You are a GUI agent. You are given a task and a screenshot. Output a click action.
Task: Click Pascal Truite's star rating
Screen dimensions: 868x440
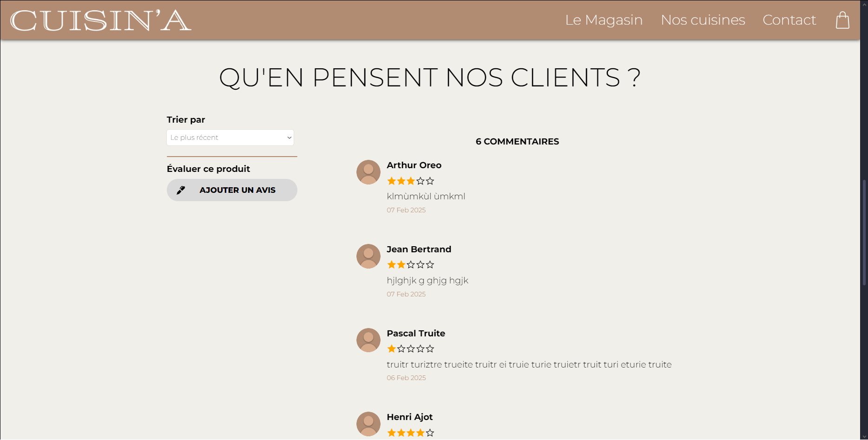pyautogui.click(x=410, y=348)
